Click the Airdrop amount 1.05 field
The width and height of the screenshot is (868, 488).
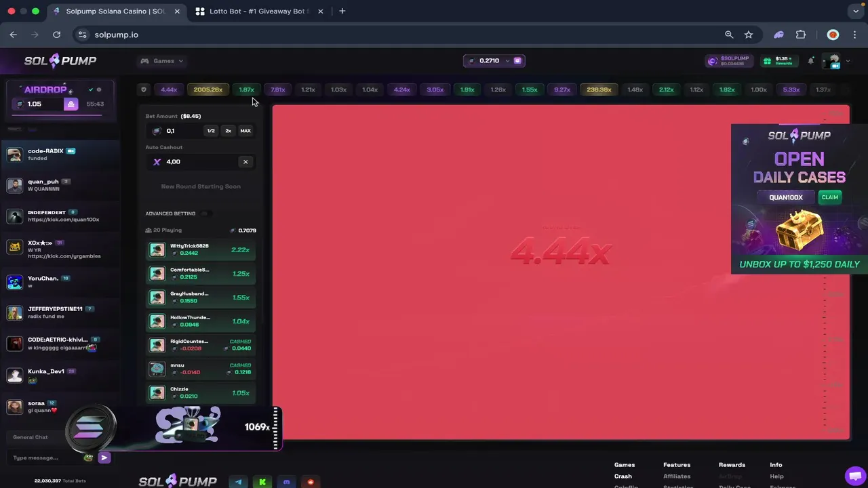tap(39, 104)
